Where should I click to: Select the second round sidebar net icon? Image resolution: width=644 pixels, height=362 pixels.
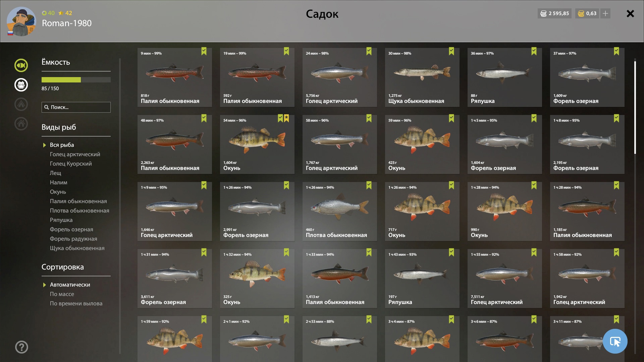tap(21, 85)
